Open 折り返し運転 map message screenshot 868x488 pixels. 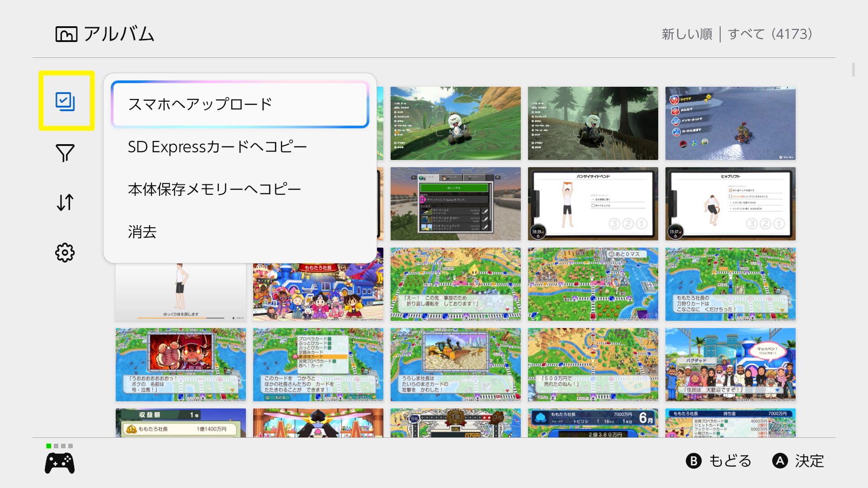pyautogui.click(x=456, y=284)
